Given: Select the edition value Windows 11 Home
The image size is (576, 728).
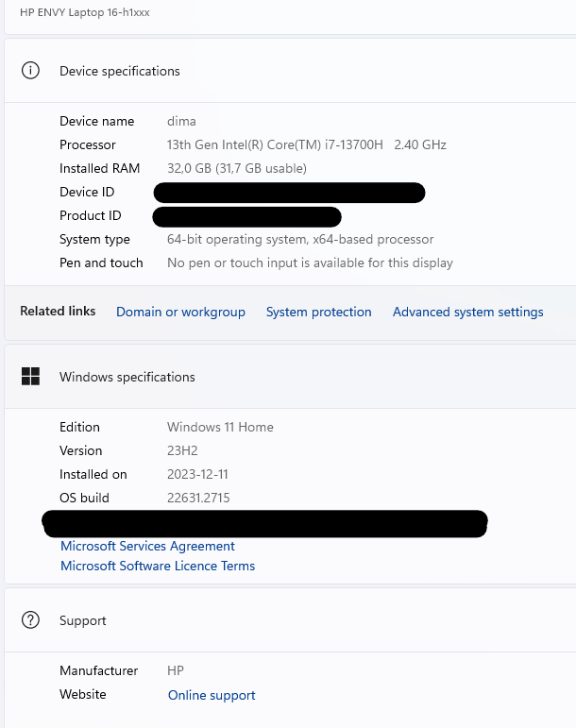Looking at the screenshot, I should 220,427.
